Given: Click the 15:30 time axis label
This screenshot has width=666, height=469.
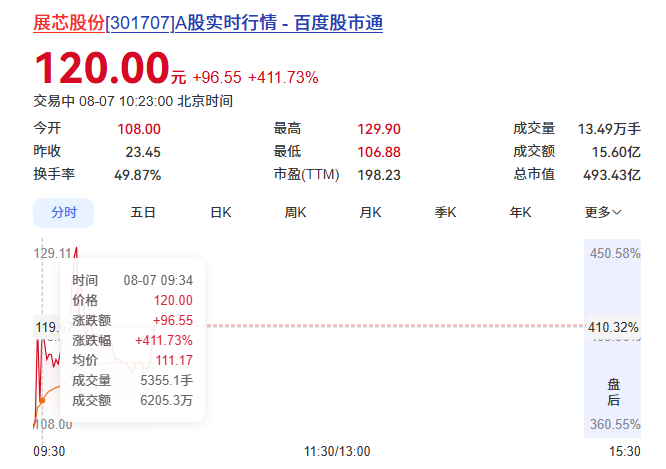Looking at the screenshot, I should point(625,451).
